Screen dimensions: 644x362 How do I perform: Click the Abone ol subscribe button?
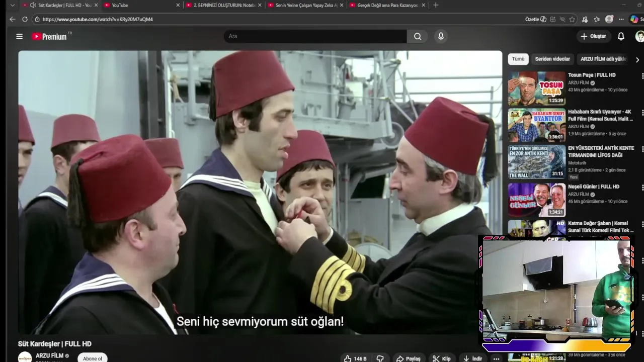(x=92, y=358)
